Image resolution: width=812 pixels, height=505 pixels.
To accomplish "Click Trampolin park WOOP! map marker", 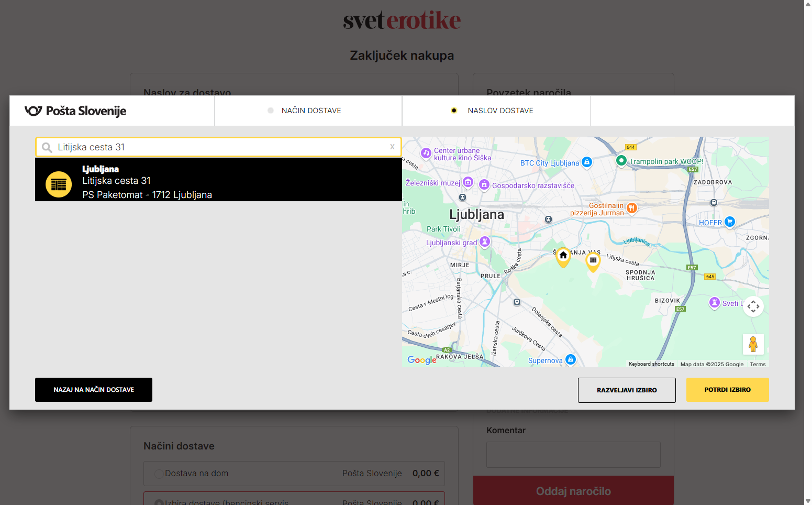I will tap(621, 161).
